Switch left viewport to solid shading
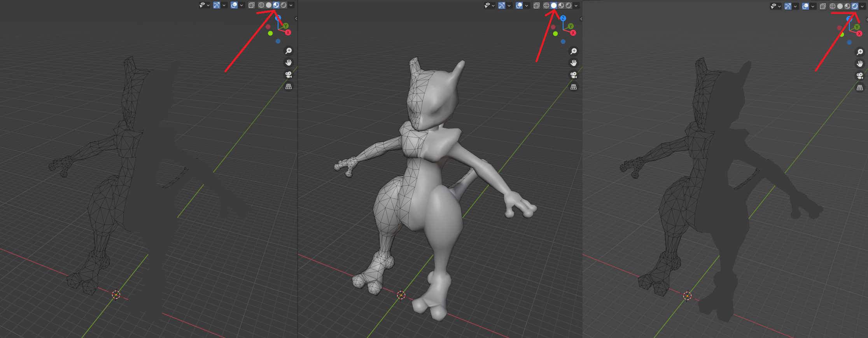Viewport: 868px width, 338px height. [x=269, y=5]
